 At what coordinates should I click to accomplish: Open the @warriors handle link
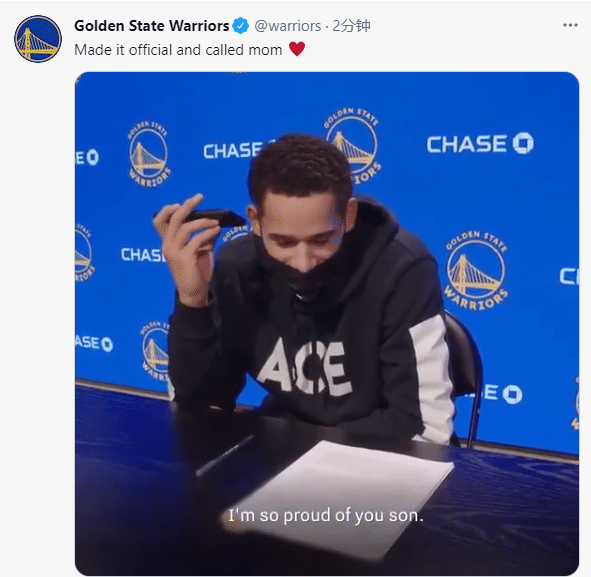pyautogui.click(x=288, y=26)
